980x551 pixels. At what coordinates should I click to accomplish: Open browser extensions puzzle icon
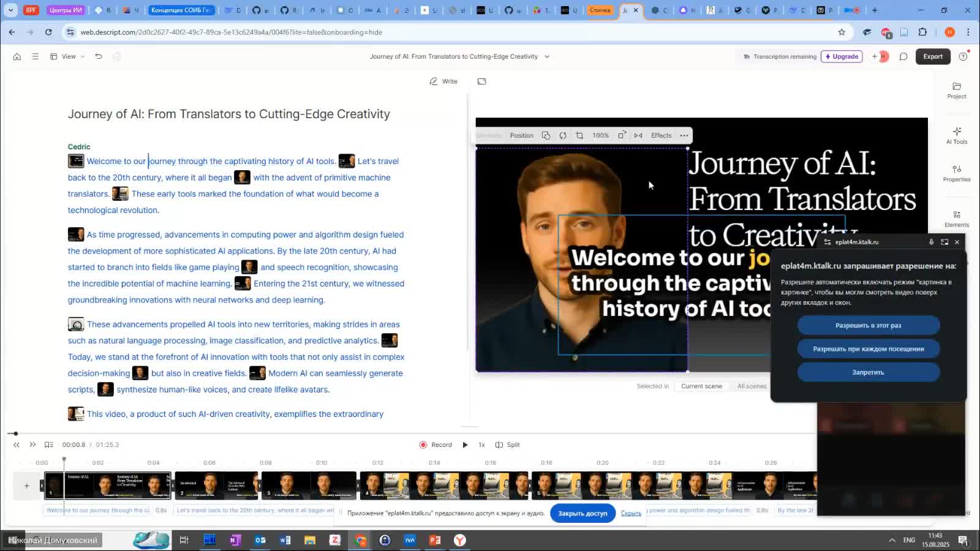click(922, 32)
